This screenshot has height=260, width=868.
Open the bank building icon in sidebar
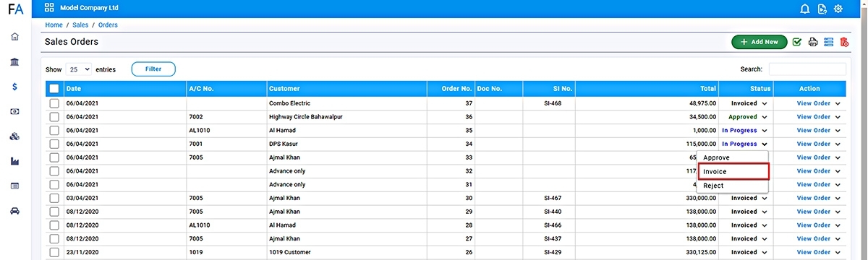click(14, 62)
